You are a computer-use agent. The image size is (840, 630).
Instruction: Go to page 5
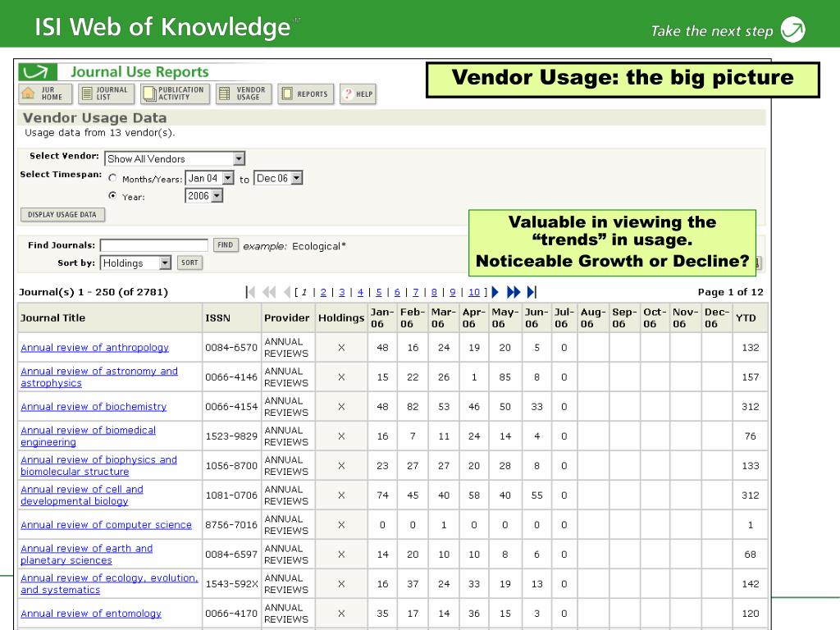(379, 292)
